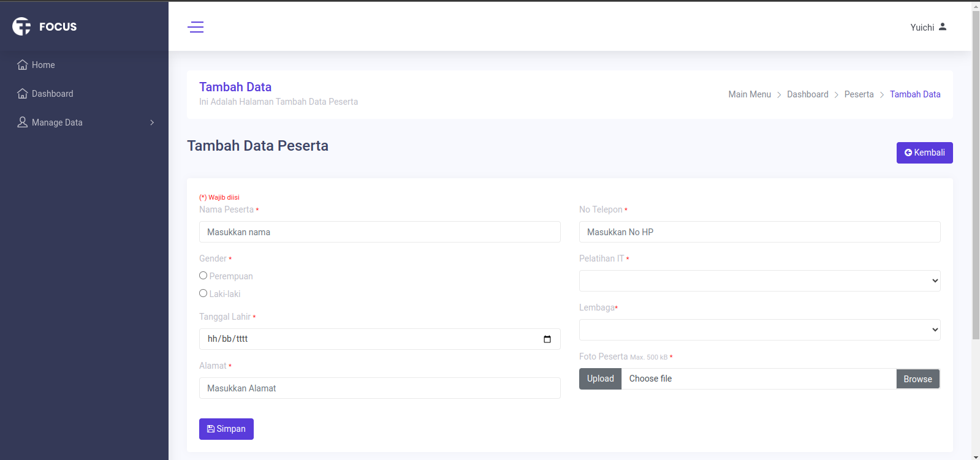Open the calendar picker in Tanggal Lahir
Image resolution: width=980 pixels, height=460 pixels.
547,339
